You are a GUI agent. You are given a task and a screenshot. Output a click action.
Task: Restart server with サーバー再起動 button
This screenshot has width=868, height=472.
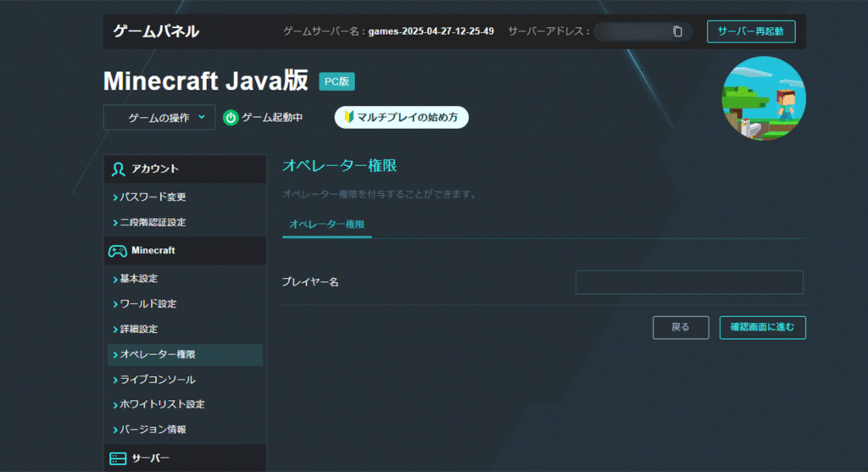[x=751, y=31]
